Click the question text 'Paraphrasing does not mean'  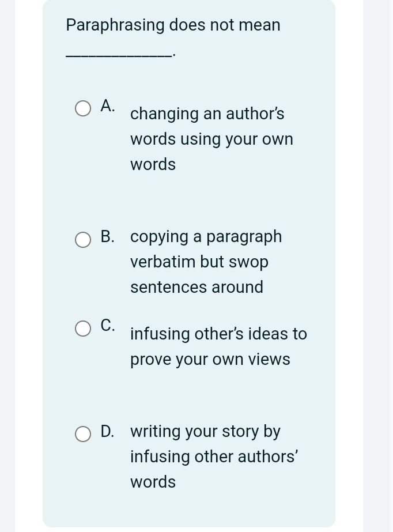tap(173, 25)
